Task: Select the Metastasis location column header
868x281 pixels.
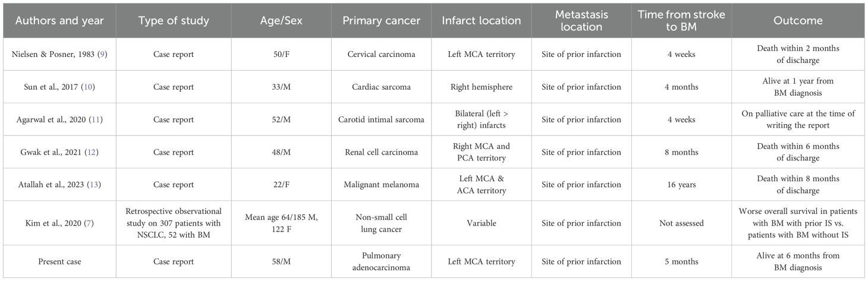Action: coord(581,21)
